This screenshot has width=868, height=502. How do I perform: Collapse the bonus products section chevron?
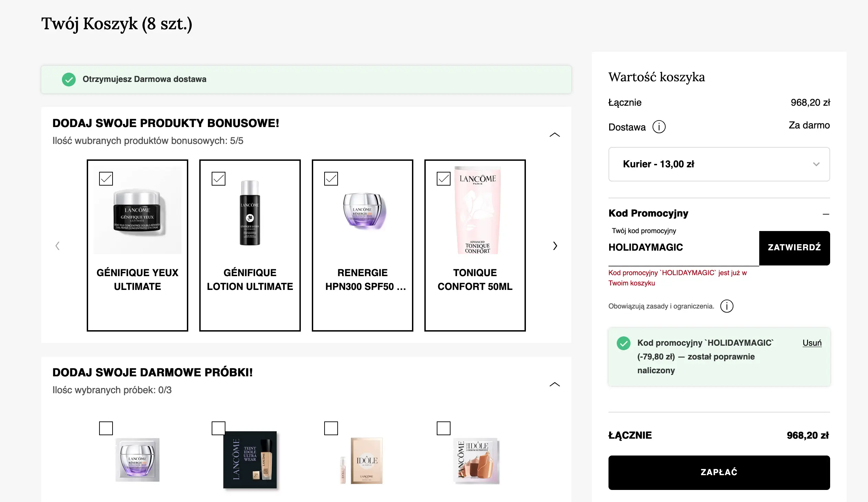[x=554, y=135]
